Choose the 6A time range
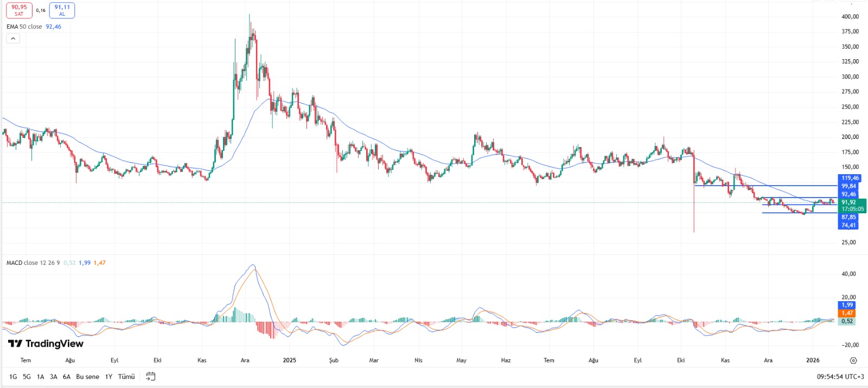 67,377
